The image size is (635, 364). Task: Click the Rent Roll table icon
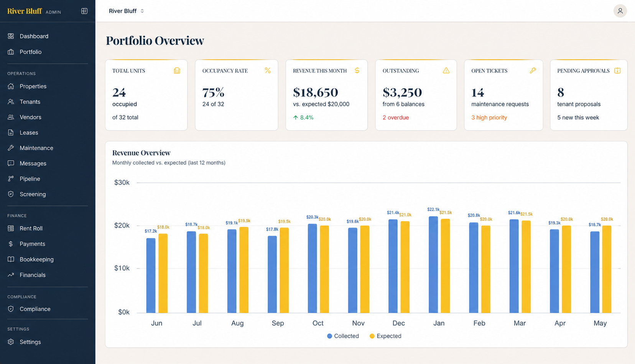11,228
